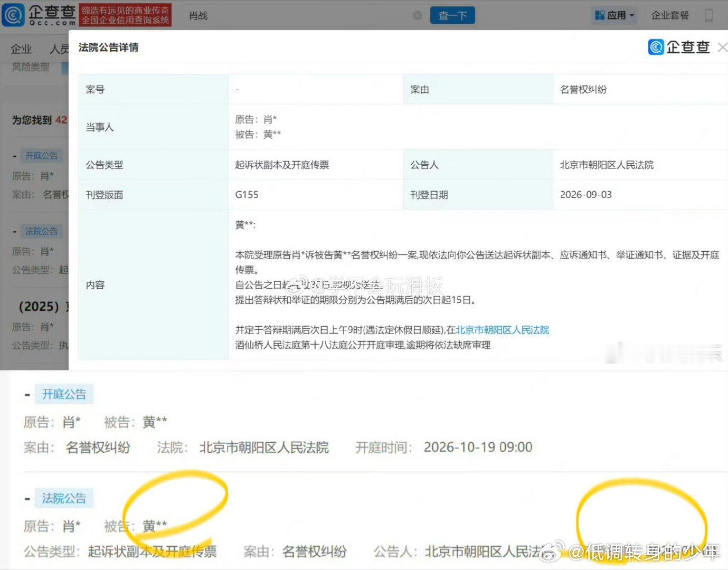Click the 风险类型 filter label
Image resolution: width=728 pixels, height=570 pixels.
31,67
